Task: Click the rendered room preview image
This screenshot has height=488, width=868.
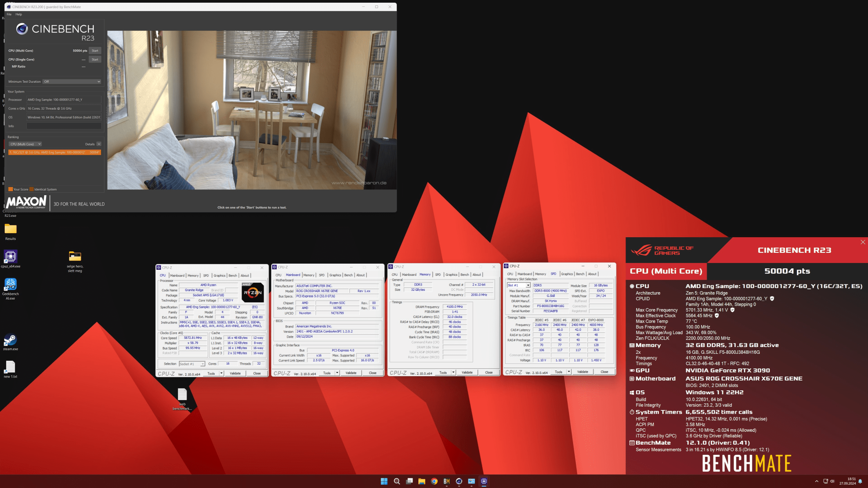Action: pos(252,110)
